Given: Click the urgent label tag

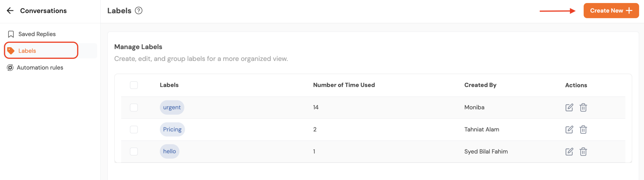Looking at the screenshot, I should (172, 107).
